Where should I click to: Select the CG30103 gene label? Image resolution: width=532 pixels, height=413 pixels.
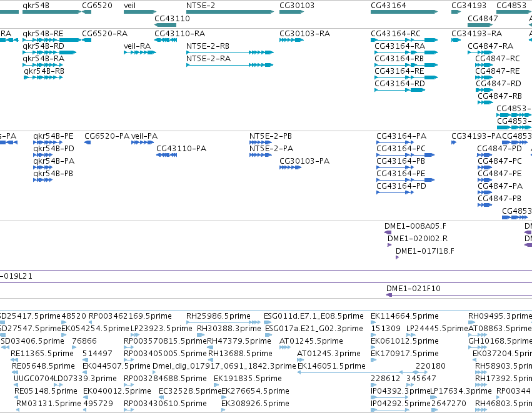(x=297, y=6)
